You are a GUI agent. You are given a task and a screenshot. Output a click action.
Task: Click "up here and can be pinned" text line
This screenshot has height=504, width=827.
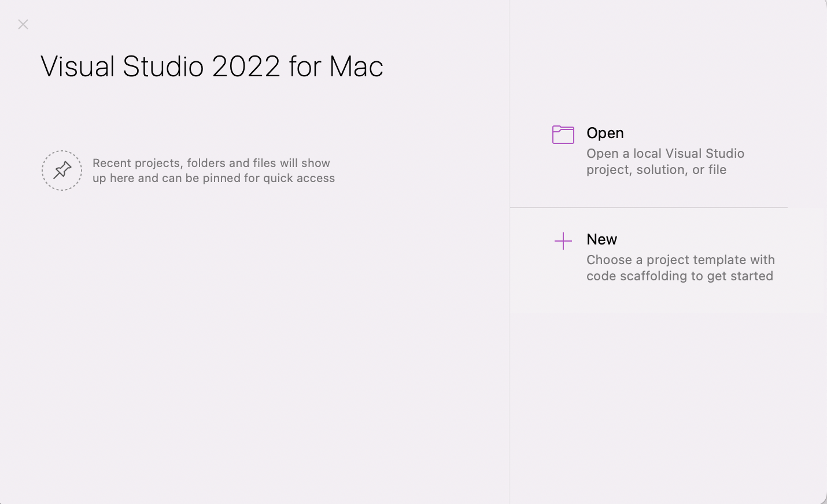point(213,178)
